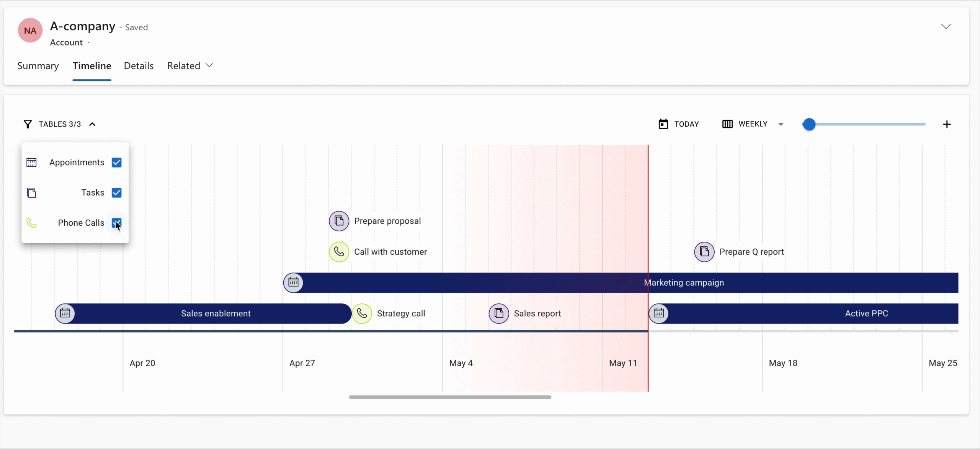Click the Marketing campaign appointment icon
The height and width of the screenshot is (449, 980).
click(293, 283)
